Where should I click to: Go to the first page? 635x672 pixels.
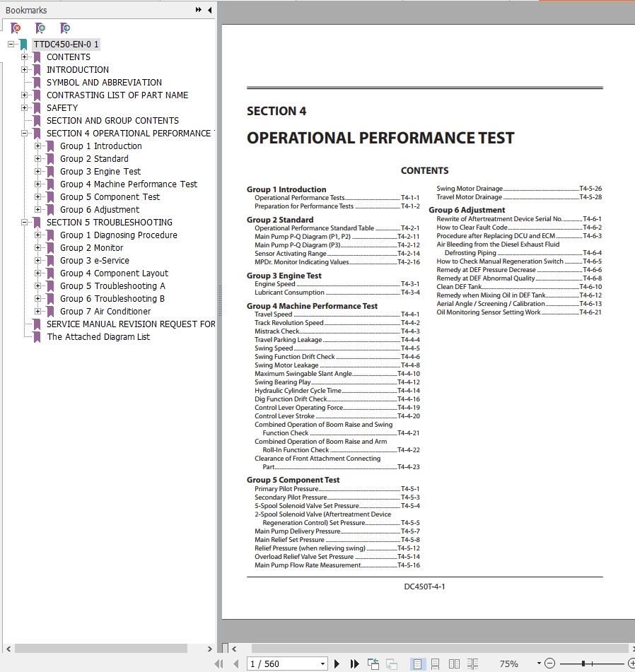(x=219, y=664)
